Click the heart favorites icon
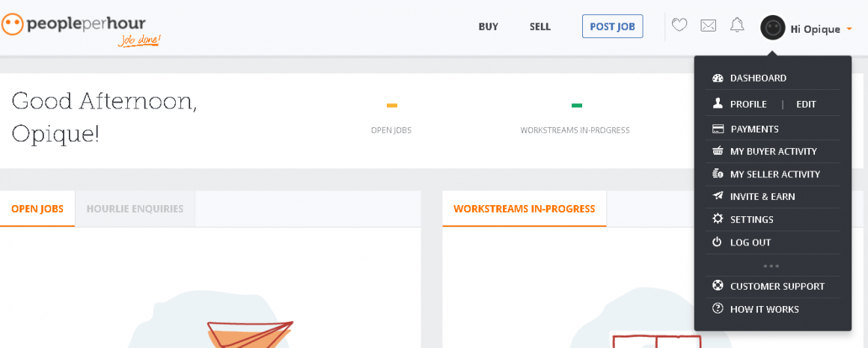The height and width of the screenshot is (348, 868). point(679,25)
